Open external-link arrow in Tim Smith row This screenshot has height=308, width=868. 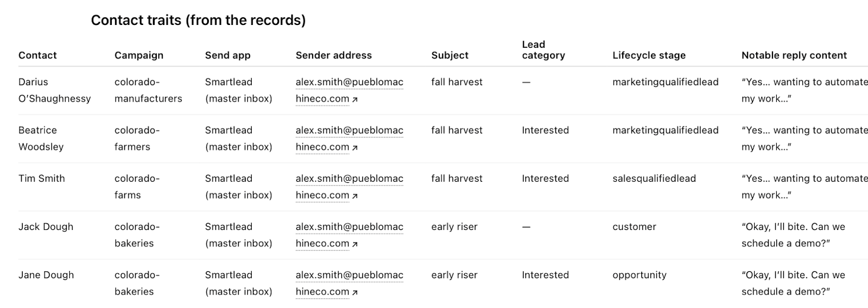tap(355, 196)
